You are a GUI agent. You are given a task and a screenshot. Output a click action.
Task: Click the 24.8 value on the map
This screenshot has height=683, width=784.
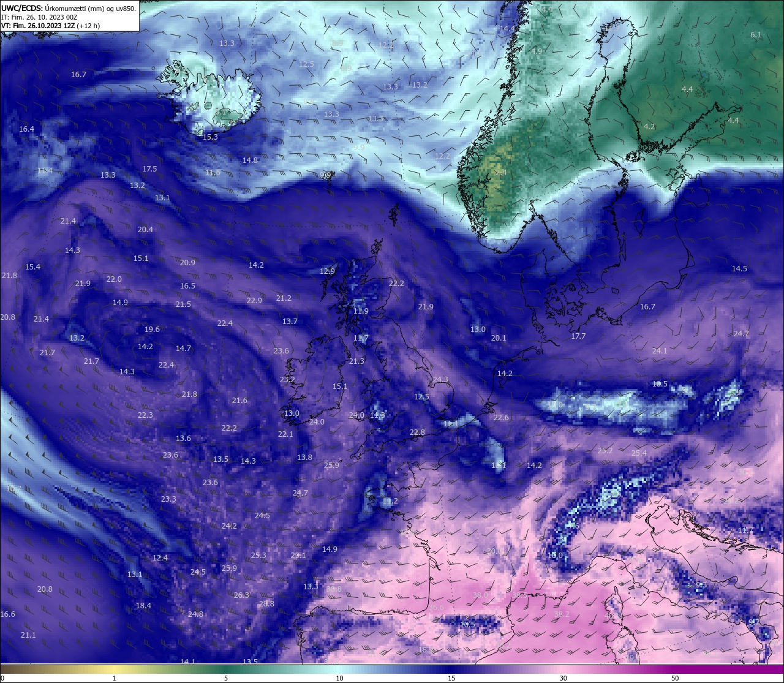195,614
